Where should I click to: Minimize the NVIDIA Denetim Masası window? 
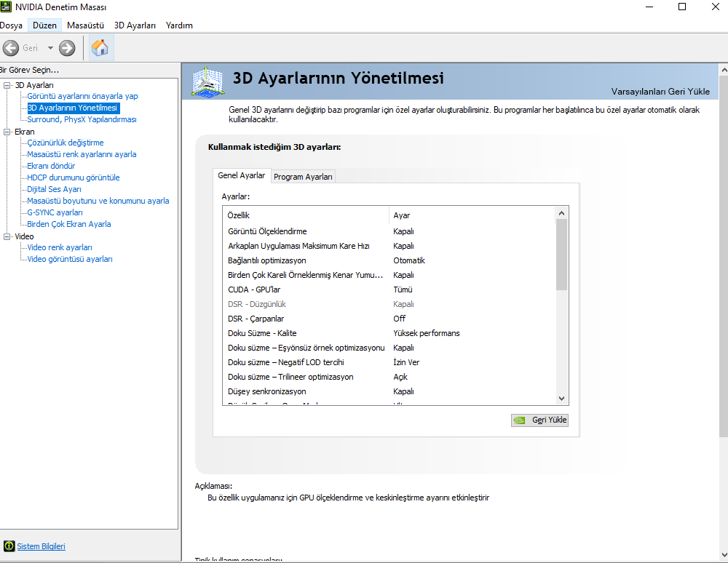click(x=649, y=7)
